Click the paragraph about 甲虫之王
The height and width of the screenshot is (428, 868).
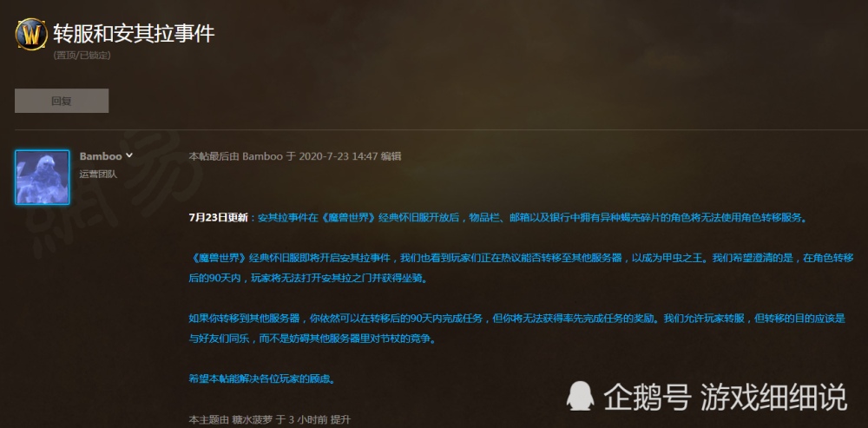coord(521,268)
